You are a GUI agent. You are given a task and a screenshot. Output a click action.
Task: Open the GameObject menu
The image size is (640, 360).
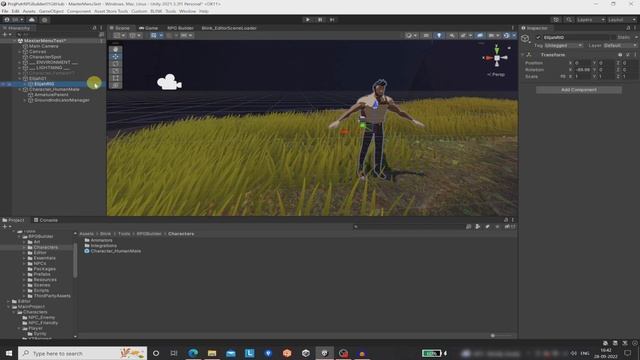click(x=51, y=11)
